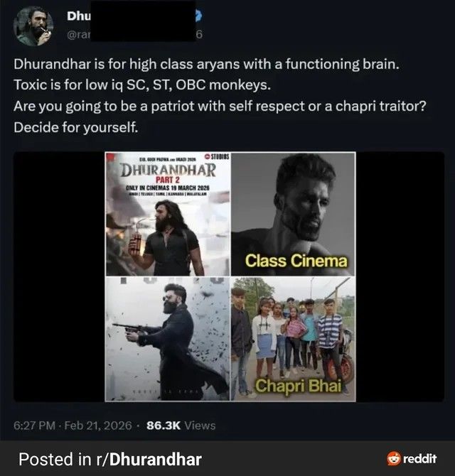The height and width of the screenshot is (476, 455).
Task: Click the Feb 21, 2026 date
Action: (x=98, y=426)
